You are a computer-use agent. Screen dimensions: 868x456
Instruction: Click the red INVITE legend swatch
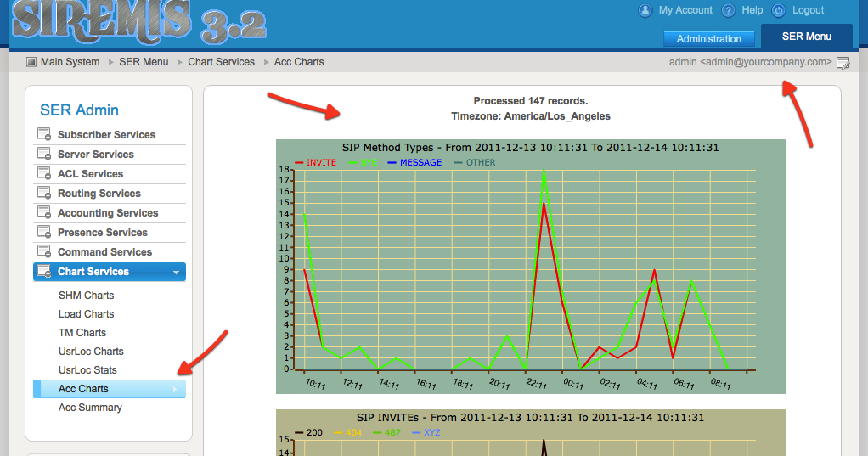click(299, 163)
